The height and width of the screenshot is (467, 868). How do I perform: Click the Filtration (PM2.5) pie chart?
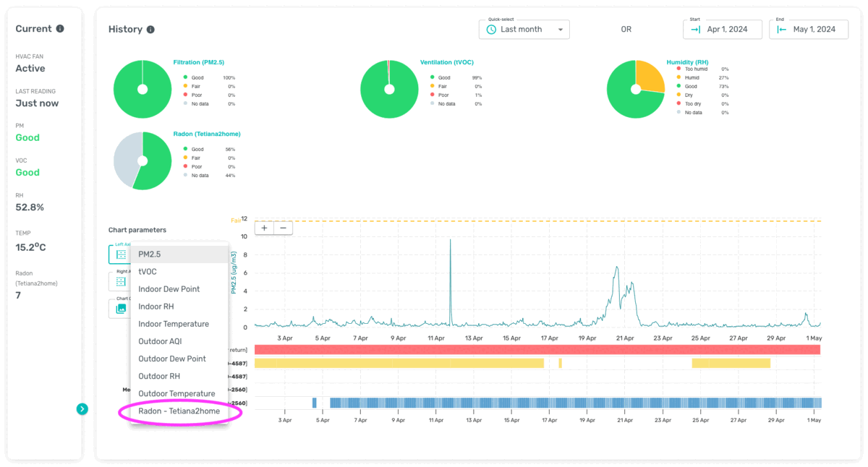pos(142,89)
